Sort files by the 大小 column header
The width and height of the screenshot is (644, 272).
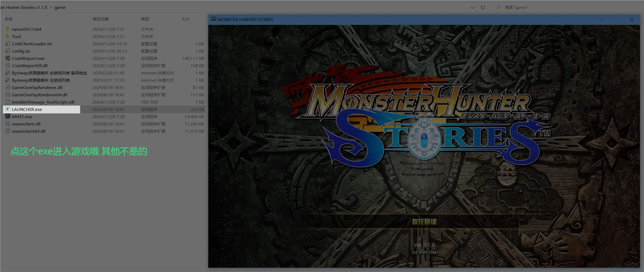click(186, 19)
